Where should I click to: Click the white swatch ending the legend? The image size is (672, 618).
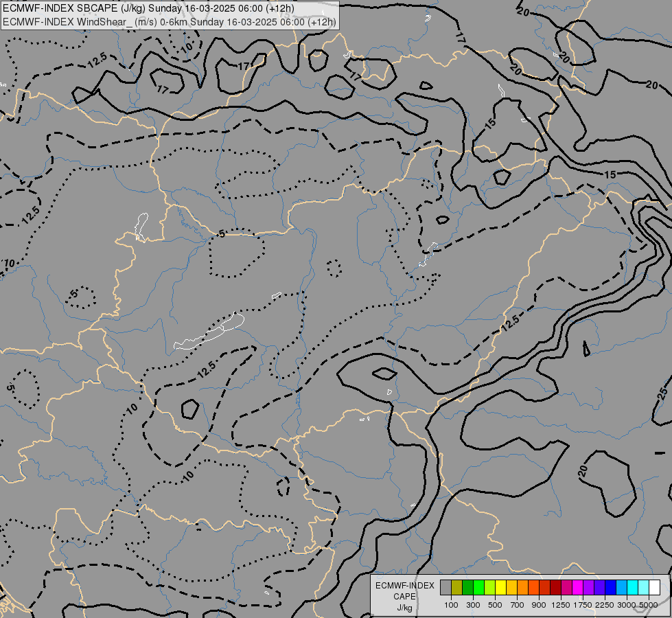coord(654,588)
